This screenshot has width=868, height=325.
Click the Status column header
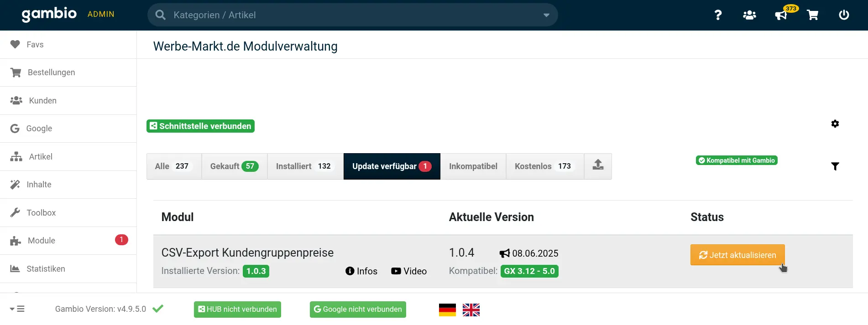(707, 217)
